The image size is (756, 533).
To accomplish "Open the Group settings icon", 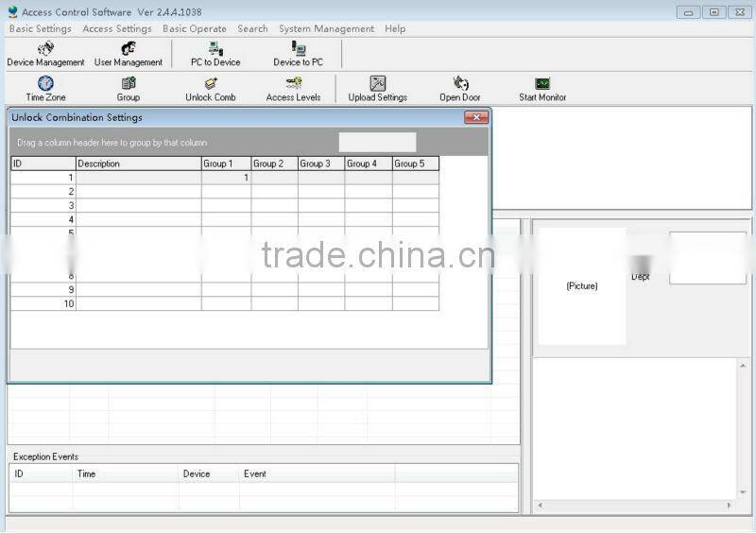I will pyautogui.click(x=129, y=89).
